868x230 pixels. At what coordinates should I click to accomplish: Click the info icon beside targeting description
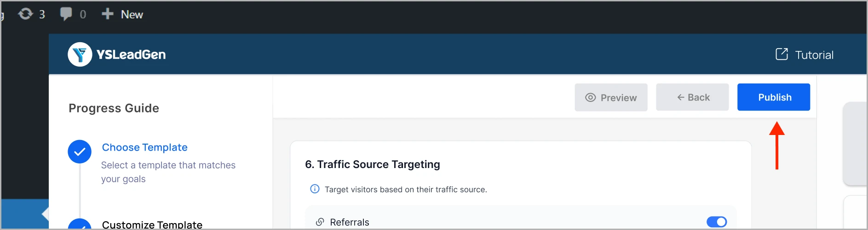pos(315,189)
